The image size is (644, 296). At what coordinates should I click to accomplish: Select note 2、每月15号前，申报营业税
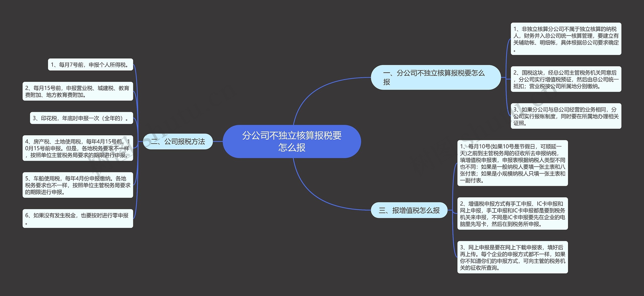78,91
